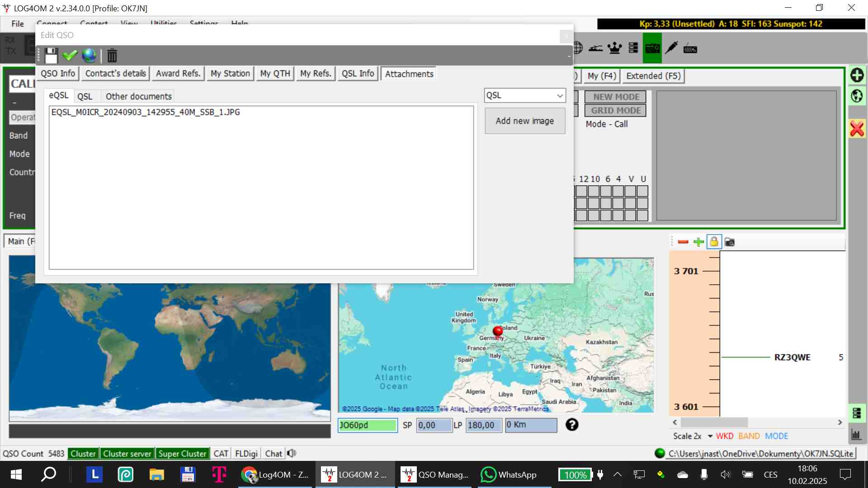Image resolution: width=868 pixels, height=488 pixels.
Task: Click the FLDigi status indicator
Action: point(246,454)
